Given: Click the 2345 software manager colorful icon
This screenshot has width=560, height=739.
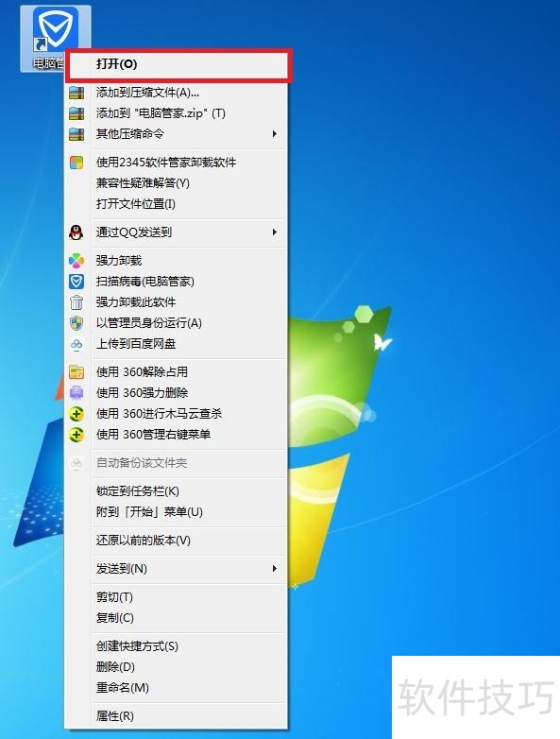Looking at the screenshot, I should point(76,163).
